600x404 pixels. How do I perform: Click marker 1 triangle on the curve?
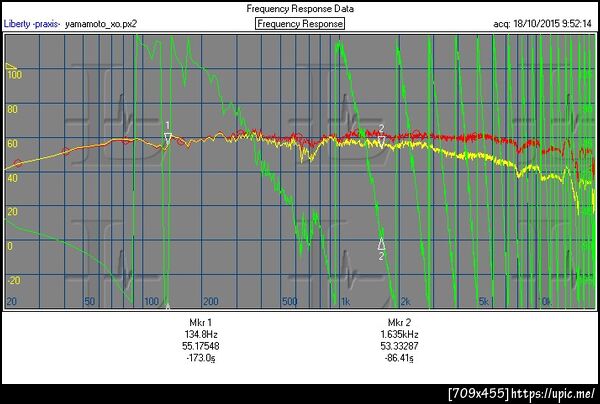point(168,138)
